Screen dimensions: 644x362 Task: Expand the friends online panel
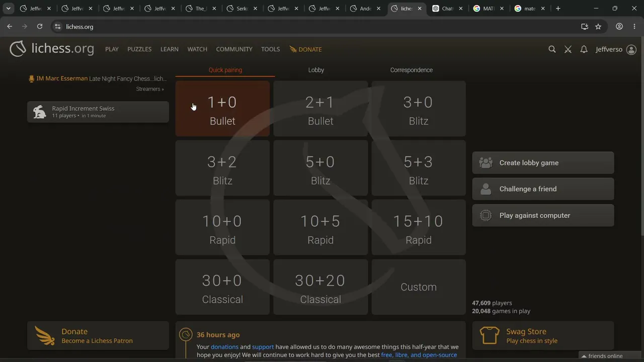[x=611, y=356]
